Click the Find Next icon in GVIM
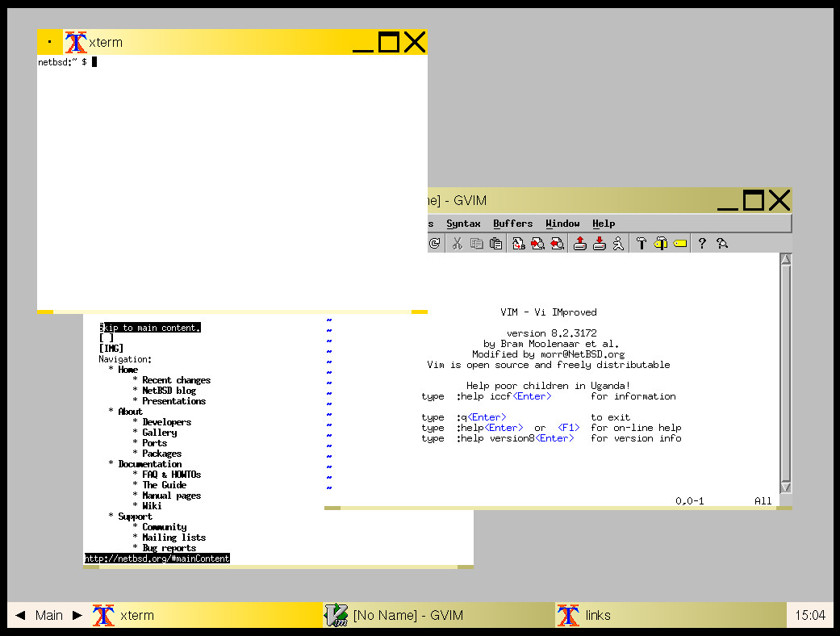This screenshot has width=840, height=636. [538, 244]
